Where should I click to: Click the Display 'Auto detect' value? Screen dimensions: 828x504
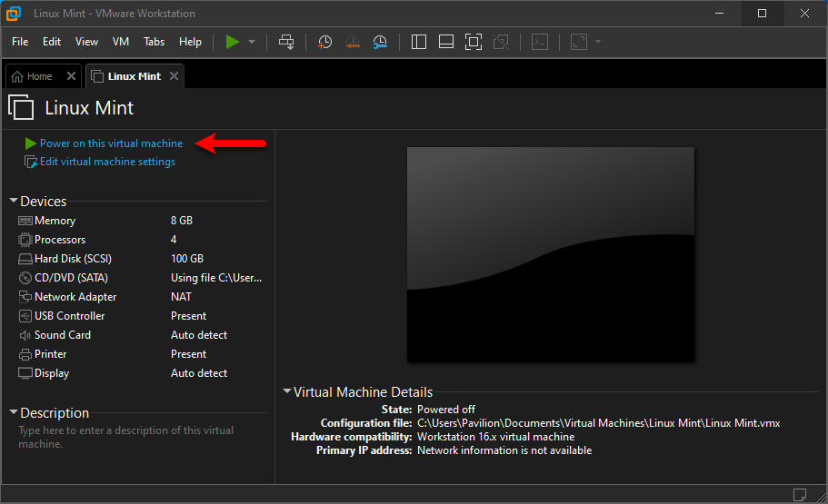[x=199, y=372]
